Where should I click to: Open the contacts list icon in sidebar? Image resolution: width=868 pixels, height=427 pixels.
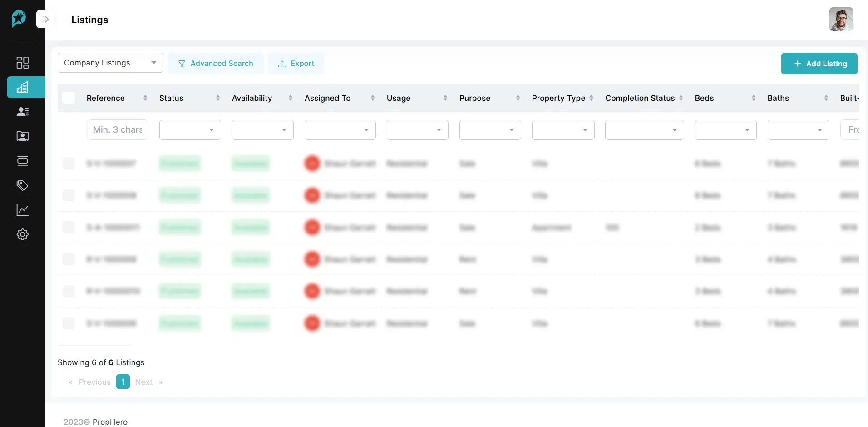(x=22, y=112)
